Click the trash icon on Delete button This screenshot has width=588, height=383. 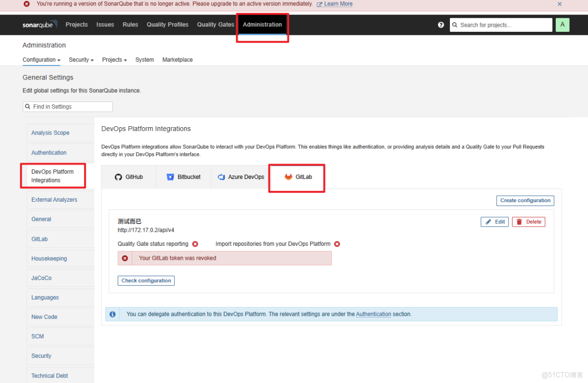point(519,222)
